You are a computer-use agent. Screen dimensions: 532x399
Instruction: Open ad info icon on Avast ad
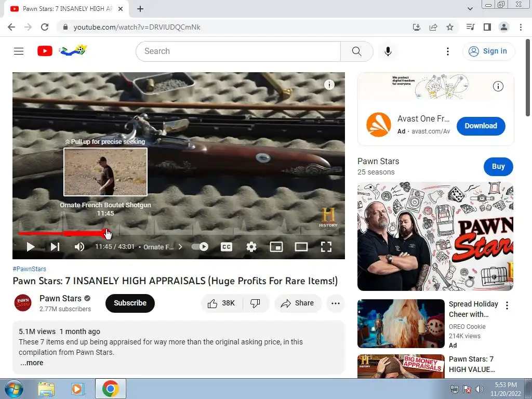coord(498,86)
